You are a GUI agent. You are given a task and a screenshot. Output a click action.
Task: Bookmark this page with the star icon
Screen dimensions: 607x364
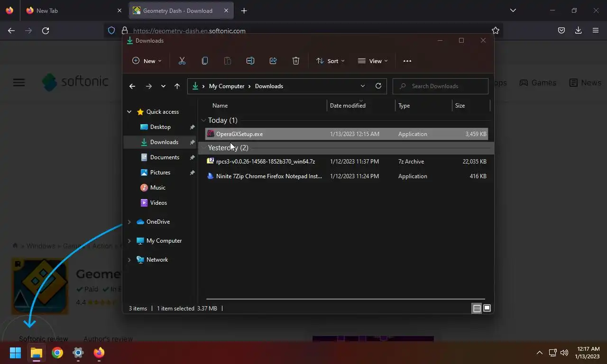tap(496, 30)
